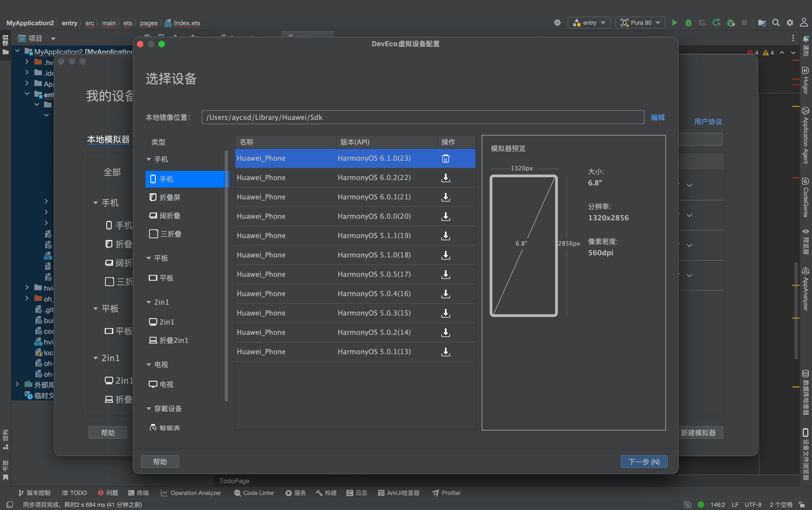Click the local image path field
812x510 pixels.
click(x=423, y=117)
